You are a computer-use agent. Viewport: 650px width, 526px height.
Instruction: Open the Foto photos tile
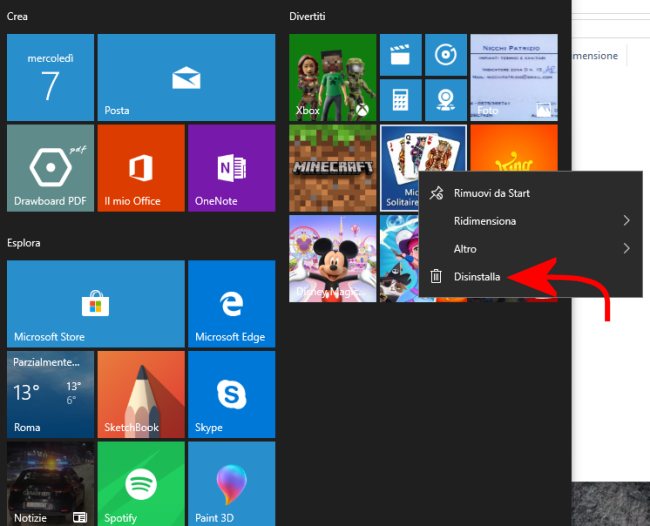(x=514, y=78)
